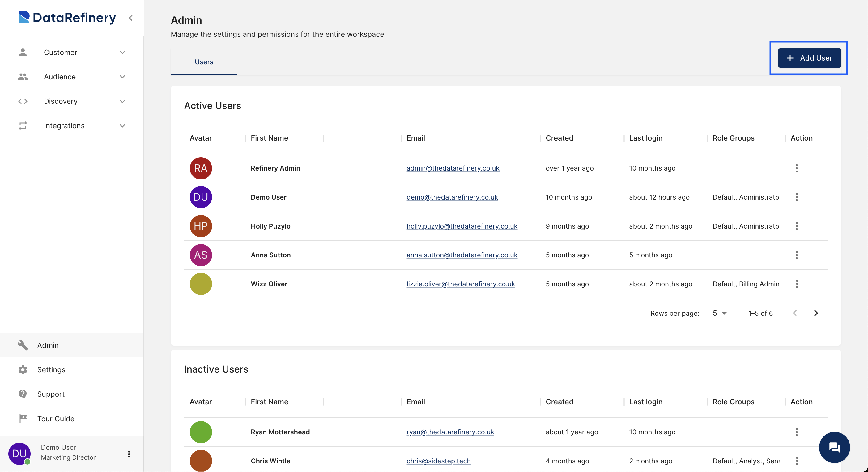Image resolution: width=868 pixels, height=472 pixels.
Task: Click Add User button
Action: pos(809,57)
